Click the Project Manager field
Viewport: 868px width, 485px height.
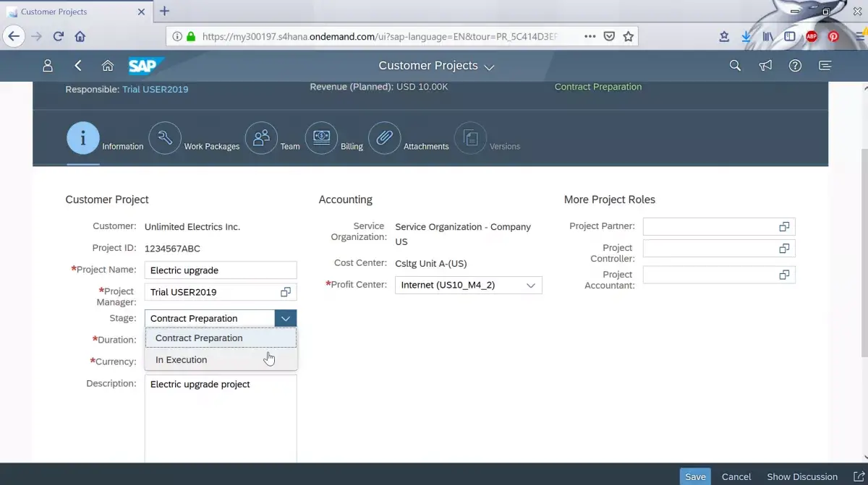(221, 292)
